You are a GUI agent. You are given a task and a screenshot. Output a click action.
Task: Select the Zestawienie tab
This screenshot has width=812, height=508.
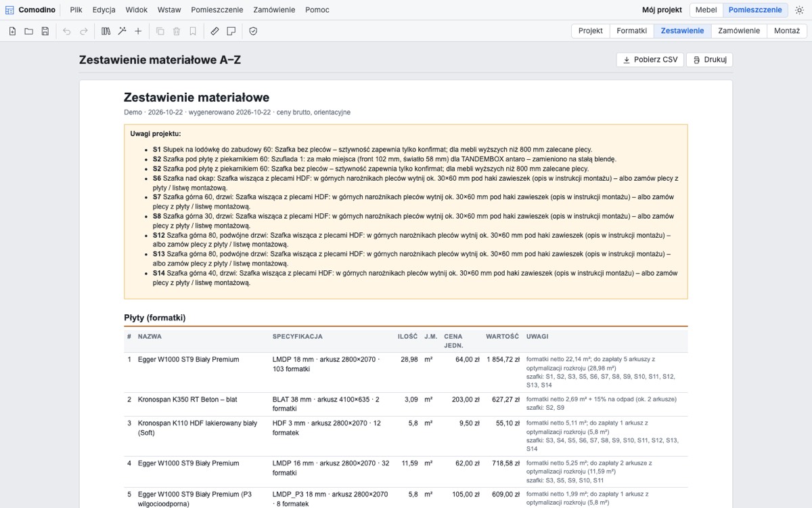point(682,31)
